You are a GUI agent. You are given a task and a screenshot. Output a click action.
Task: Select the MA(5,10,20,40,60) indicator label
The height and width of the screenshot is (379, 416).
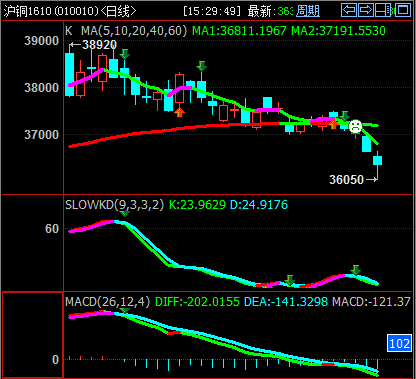(x=134, y=31)
